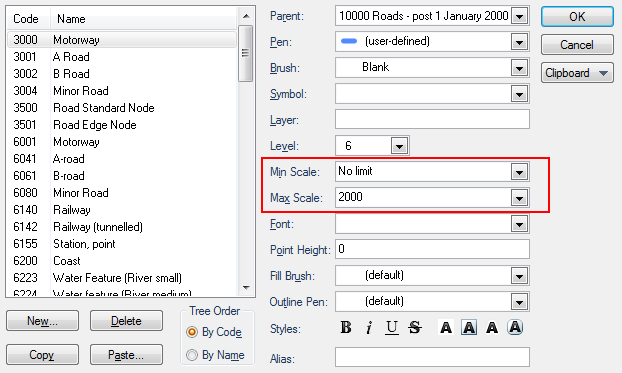Open the Pen user-defined color dropdown
The width and height of the screenshot is (622, 373).
point(519,42)
